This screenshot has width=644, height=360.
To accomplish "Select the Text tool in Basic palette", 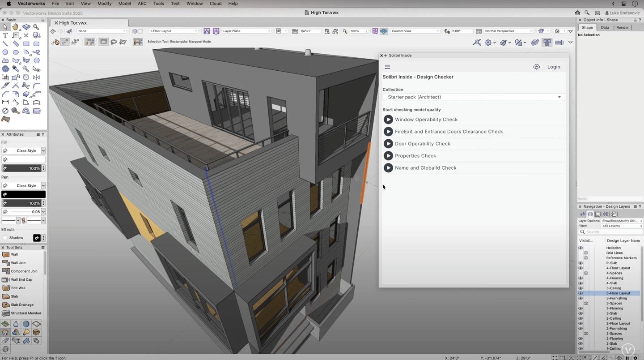I will pyautogui.click(x=5, y=35).
